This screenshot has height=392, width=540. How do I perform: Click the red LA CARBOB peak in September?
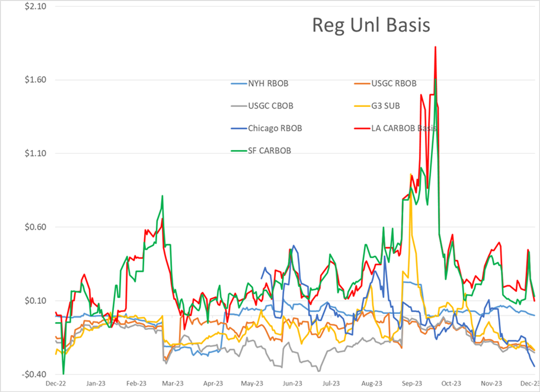[x=435, y=47]
